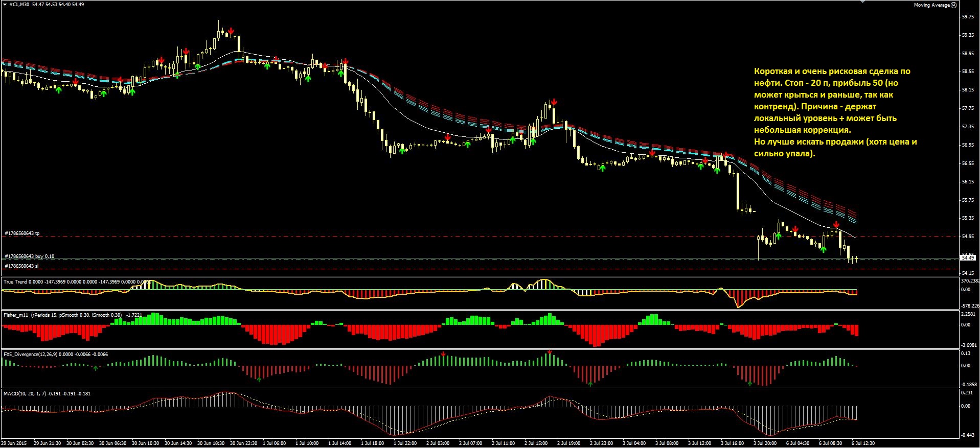Click the 1 Jul 14:00 time axis label
Image resolution: width=980 pixels, height=448 pixels.
[339, 443]
